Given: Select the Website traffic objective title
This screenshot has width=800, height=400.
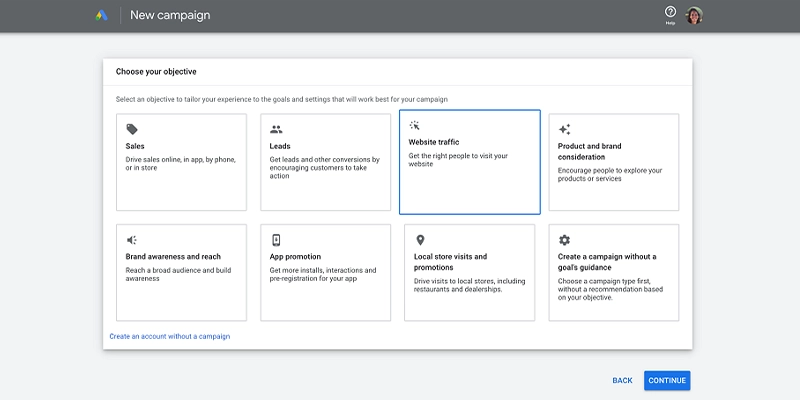Looking at the screenshot, I should 436,143.
